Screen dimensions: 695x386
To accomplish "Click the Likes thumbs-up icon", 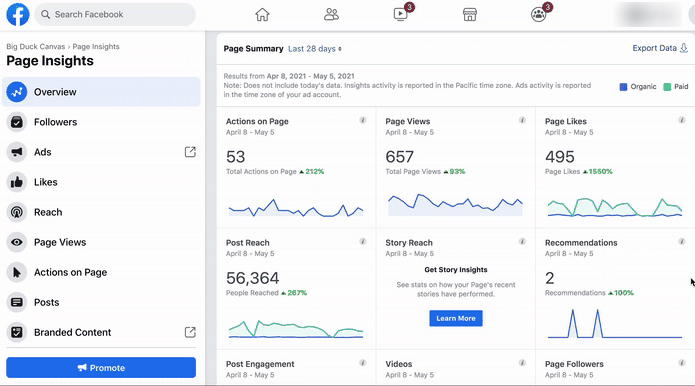I will click(x=17, y=182).
